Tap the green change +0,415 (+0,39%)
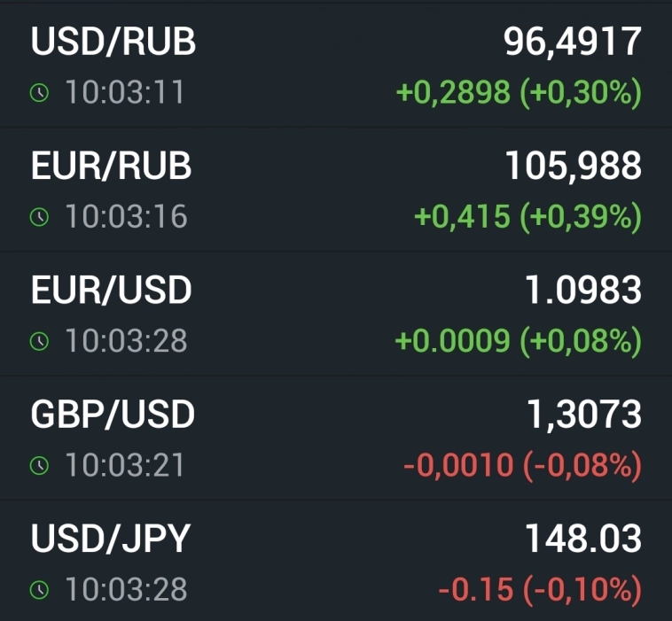The height and width of the screenshot is (621, 672). (527, 217)
